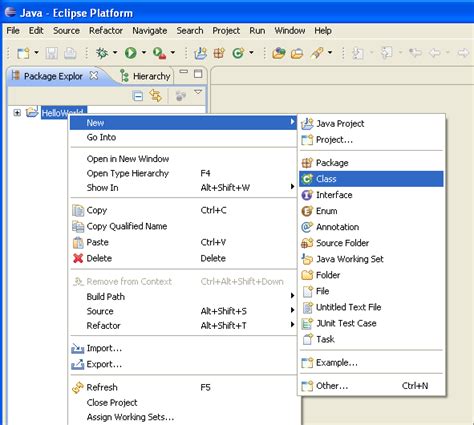The image size is (474, 425).
Task: Select Java Working Set in submenu
Action: 371,259
